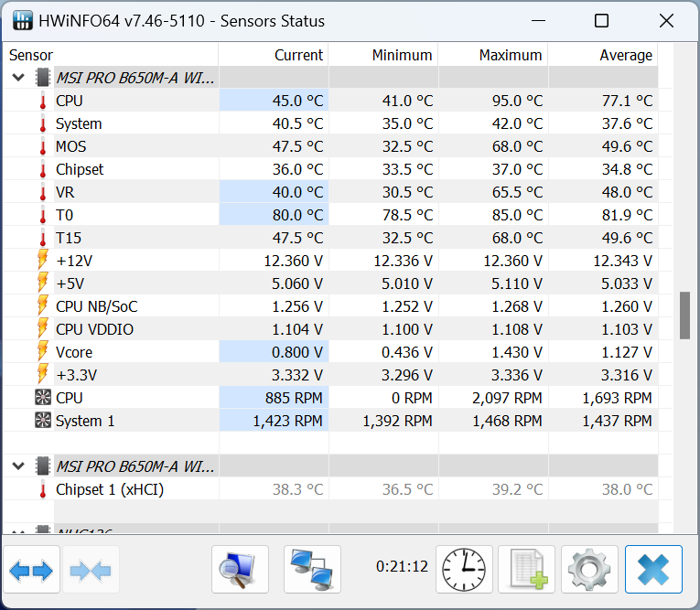The height and width of the screenshot is (610, 700).
Task: Click the expand layout arrows button
Action: coord(32,570)
